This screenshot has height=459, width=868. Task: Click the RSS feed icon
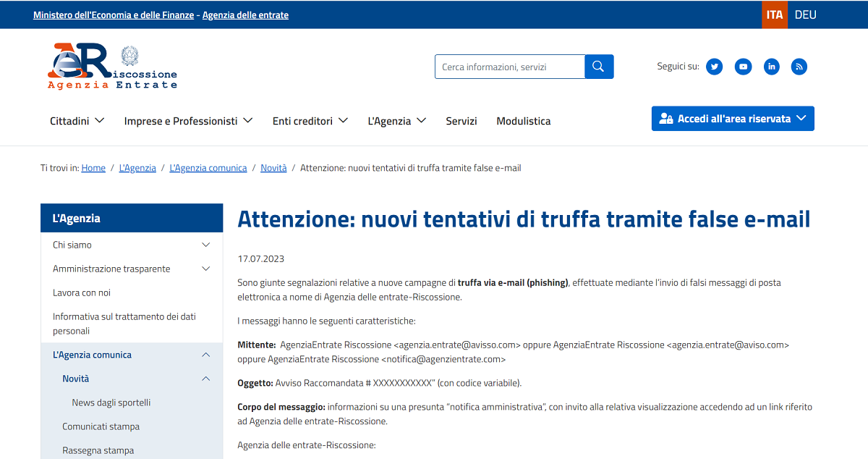(x=799, y=67)
